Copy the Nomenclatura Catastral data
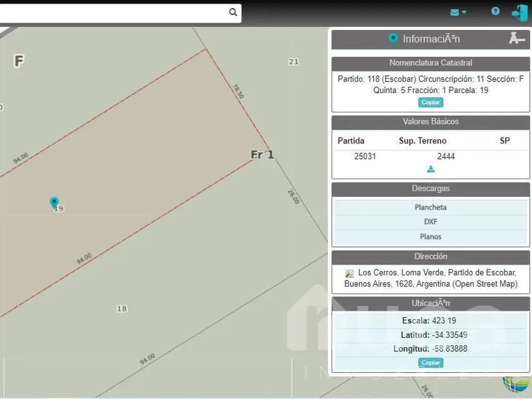This screenshot has width=532, height=399. click(x=431, y=102)
